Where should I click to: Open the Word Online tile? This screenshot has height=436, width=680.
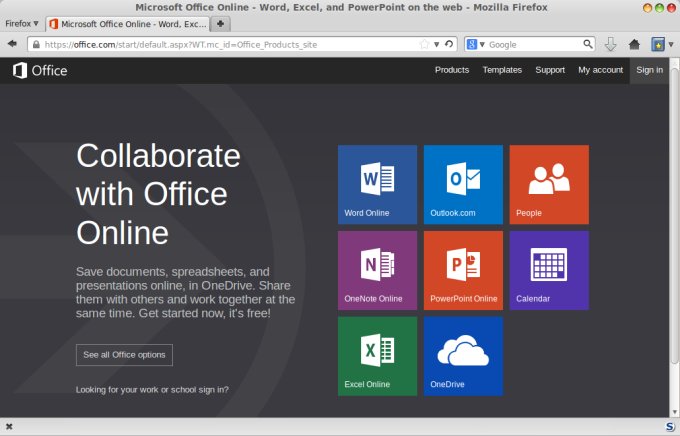tap(377, 184)
